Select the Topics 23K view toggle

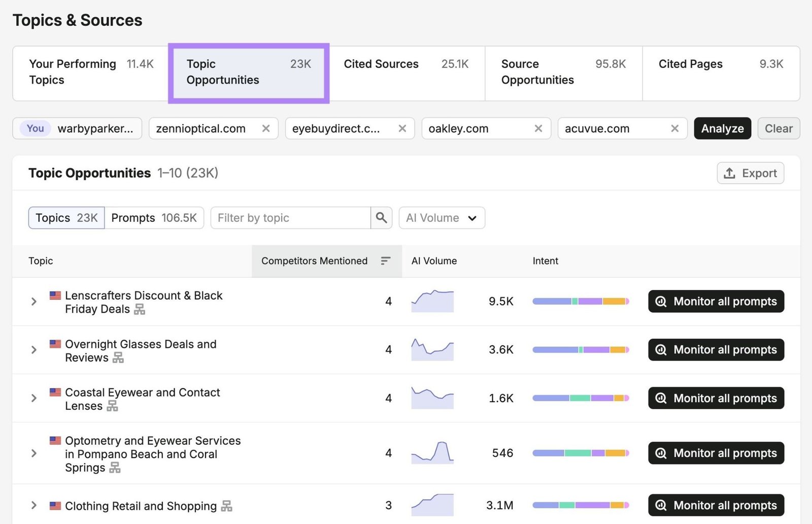click(66, 218)
